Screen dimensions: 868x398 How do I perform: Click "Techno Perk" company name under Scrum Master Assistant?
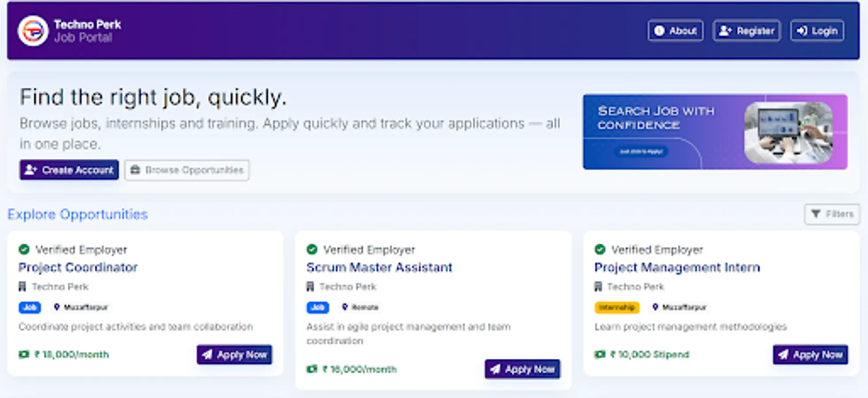click(x=348, y=287)
